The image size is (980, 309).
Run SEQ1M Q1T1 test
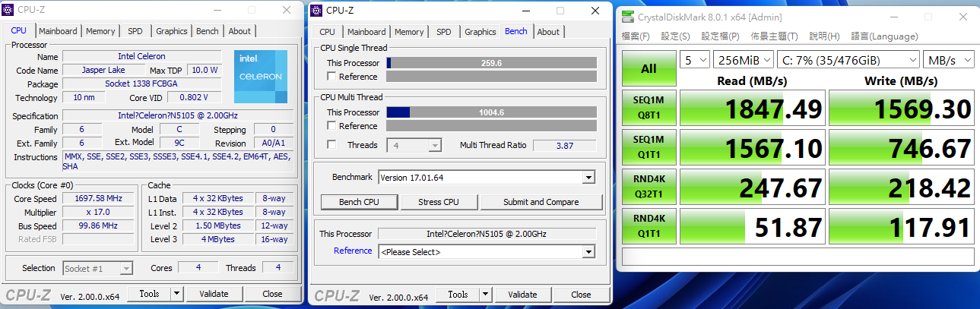click(649, 147)
